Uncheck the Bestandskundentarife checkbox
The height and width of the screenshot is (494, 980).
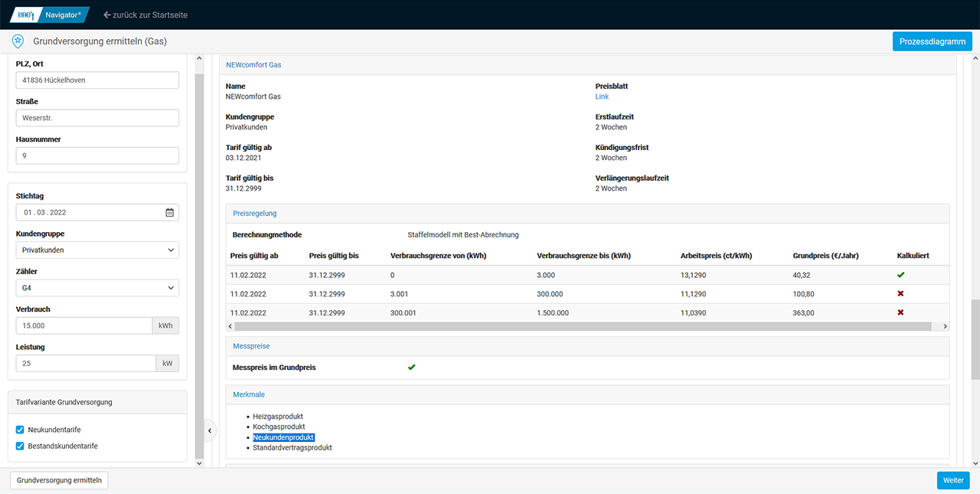[21, 446]
